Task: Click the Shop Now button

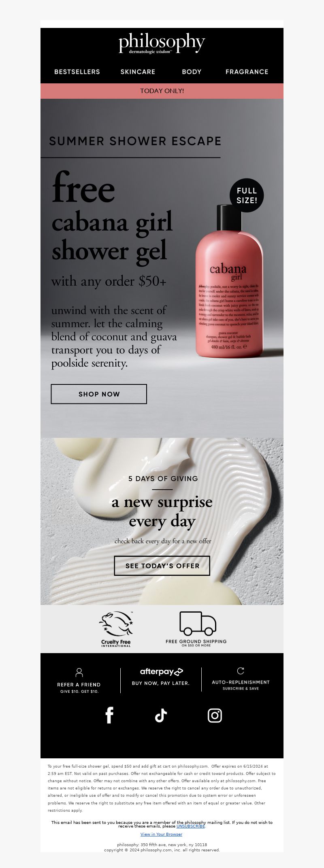Action: [x=99, y=394]
